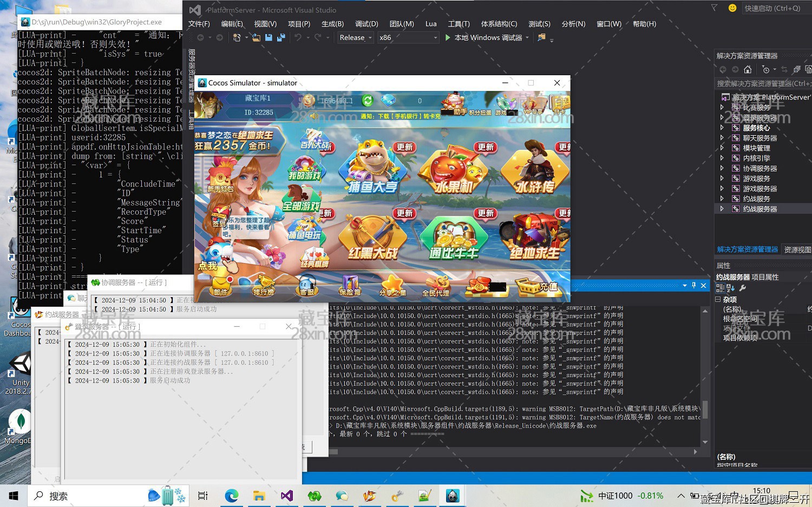This screenshot has width=812, height=507.
Task: Toggle auto-hide pin on Output panel
Action: (x=693, y=285)
